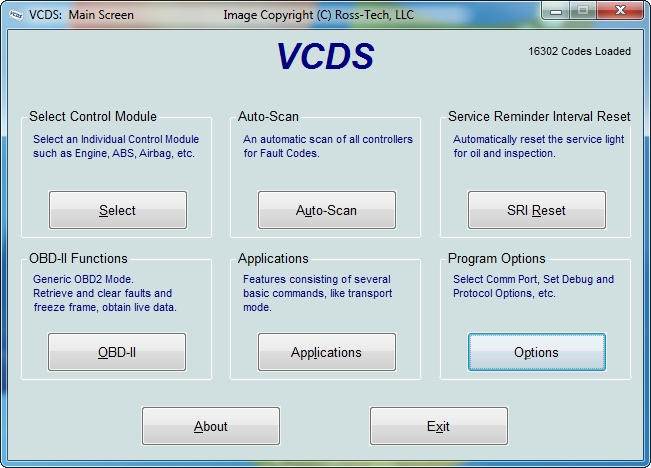Click 'Service Reminder Interval Reset' heading
651x468 pixels.
[539, 116]
